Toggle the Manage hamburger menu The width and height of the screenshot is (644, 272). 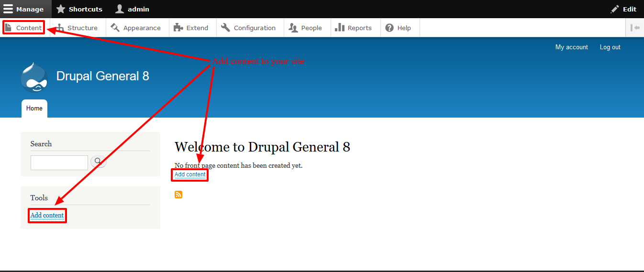24,9
